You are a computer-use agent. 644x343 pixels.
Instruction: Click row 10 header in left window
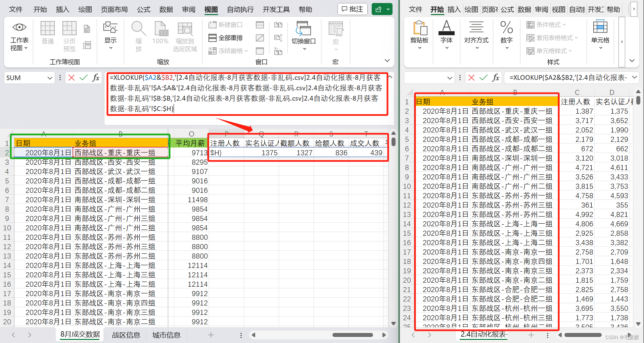point(7,228)
